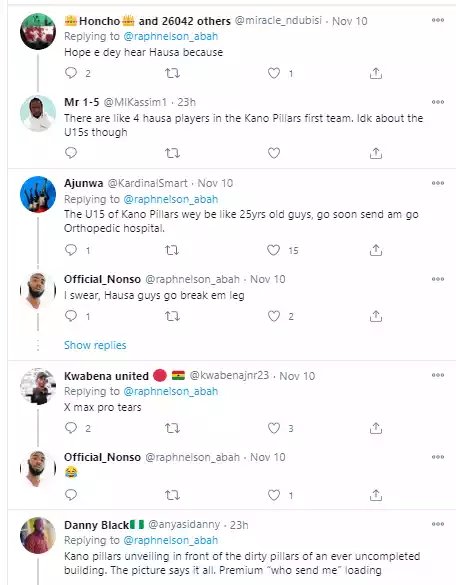Open three-dot menu on Ajunwa's tweet
The height and width of the screenshot is (585, 456).
click(438, 183)
